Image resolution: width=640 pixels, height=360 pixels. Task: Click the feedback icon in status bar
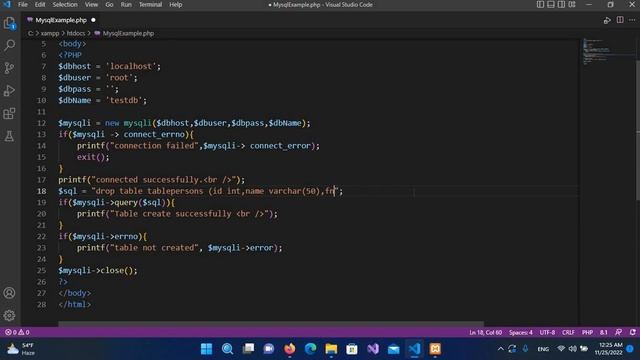pyautogui.click(x=619, y=332)
